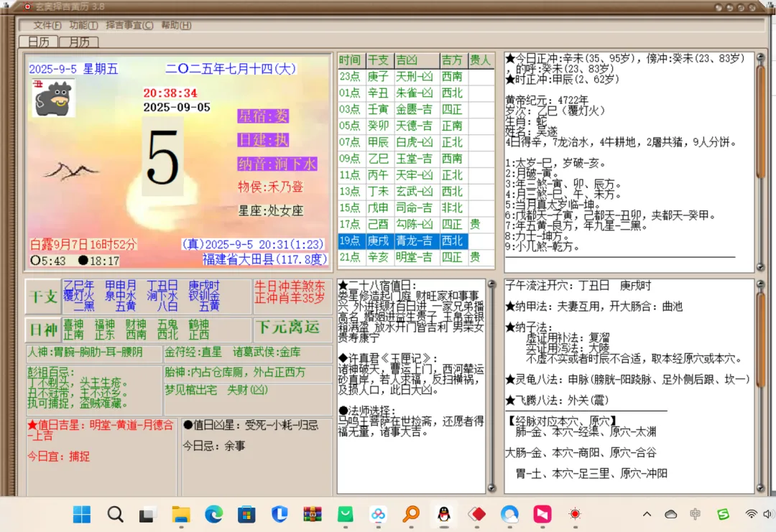Select the 07点 甲辰 白虎 row
The height and width of the screenshot is (532, 776).
(415, 142)
